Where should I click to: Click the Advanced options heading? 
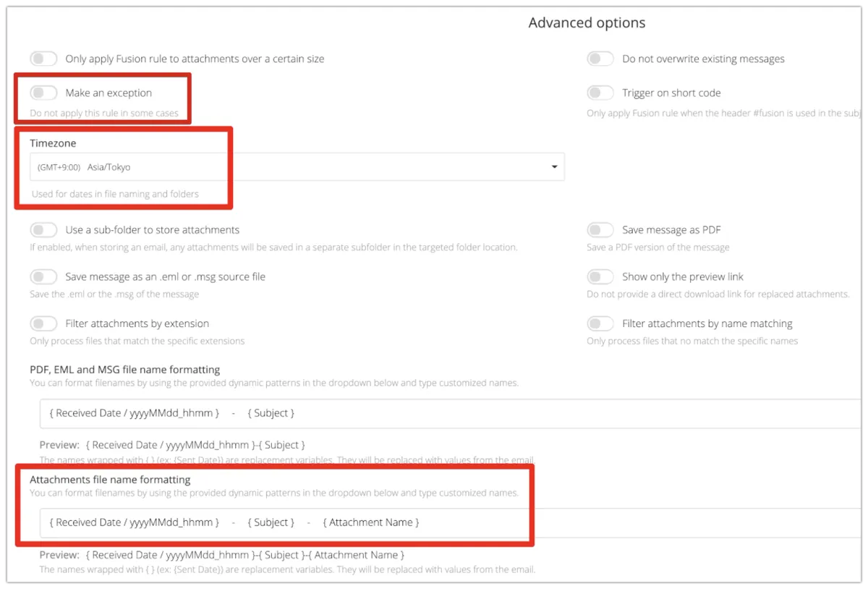pos(587,23)
